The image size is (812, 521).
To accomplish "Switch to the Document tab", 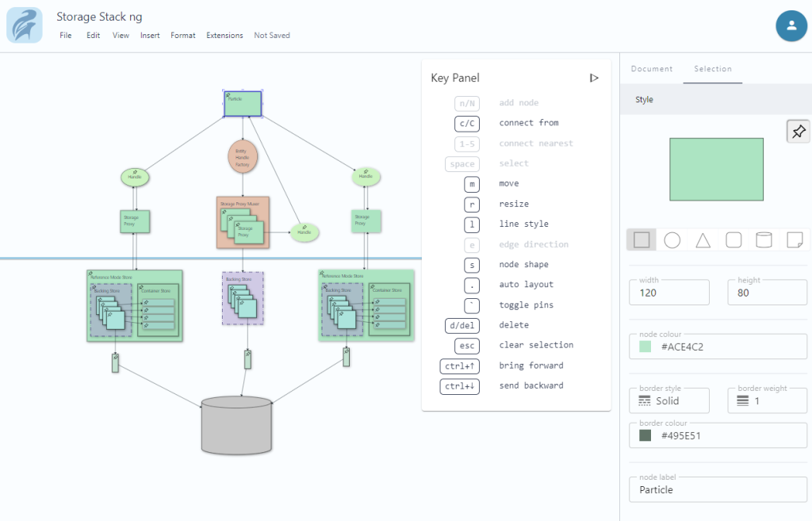I will [x=652, y=69].
